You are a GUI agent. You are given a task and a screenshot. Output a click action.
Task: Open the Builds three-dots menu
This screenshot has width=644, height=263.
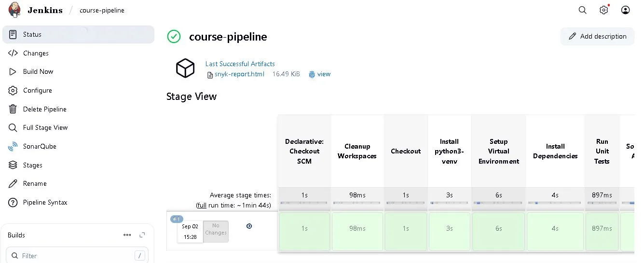[x=127, y=235]
